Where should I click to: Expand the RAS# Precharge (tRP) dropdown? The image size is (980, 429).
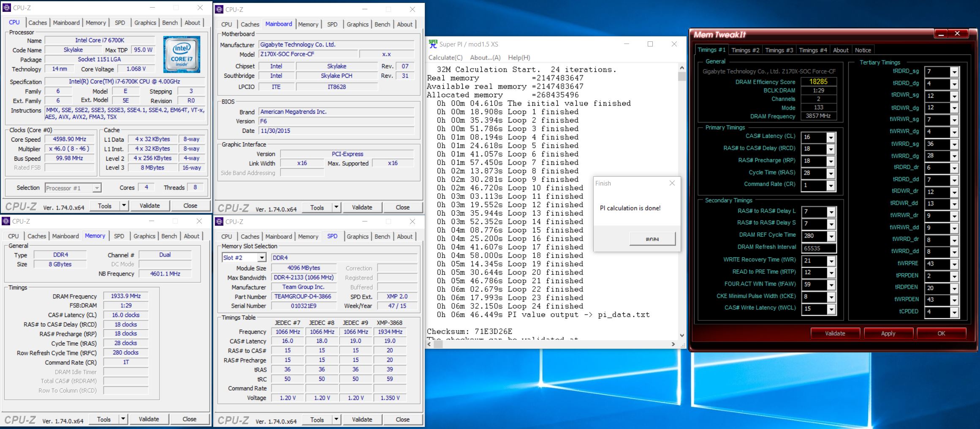pyautogui.click(x=831, y=161)
